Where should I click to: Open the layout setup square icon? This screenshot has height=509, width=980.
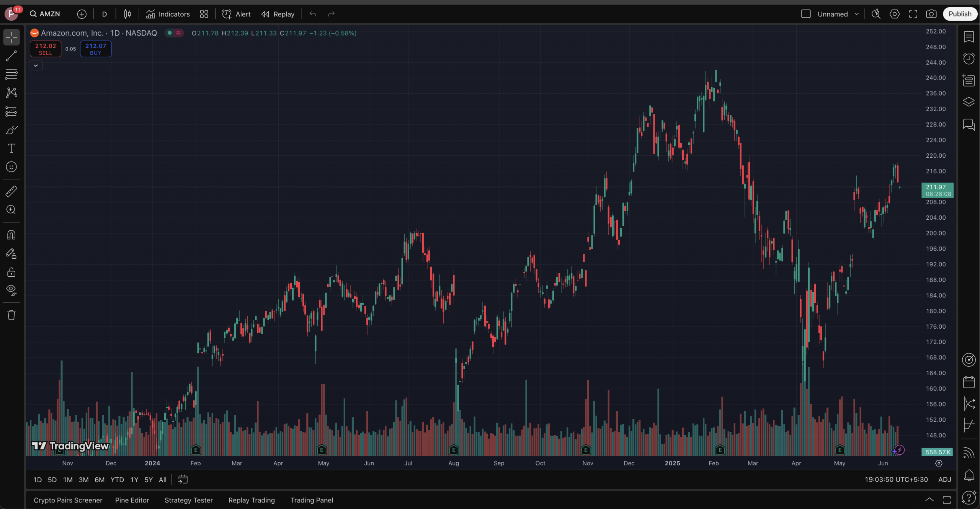pos(806,14)
